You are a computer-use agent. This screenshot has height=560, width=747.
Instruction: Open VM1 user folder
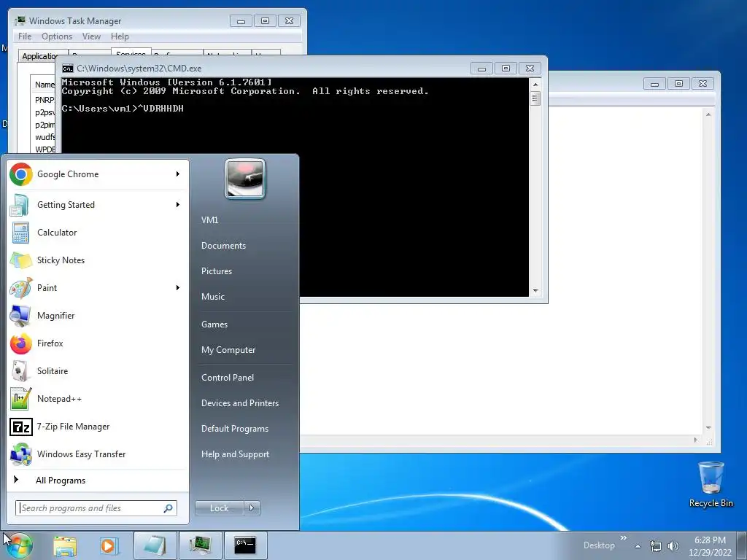209,220
